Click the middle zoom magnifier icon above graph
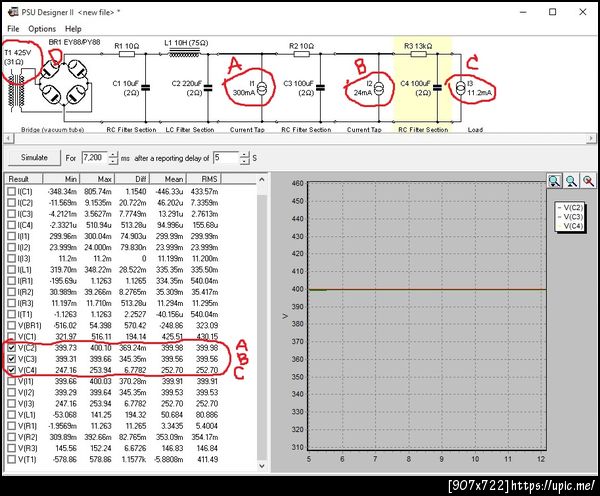The height and width of the screenshot is (496, 600). coord(571,180)
